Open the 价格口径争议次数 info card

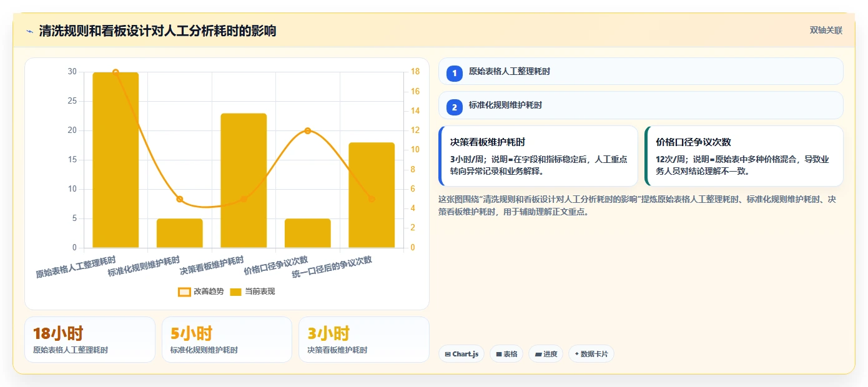744,156
